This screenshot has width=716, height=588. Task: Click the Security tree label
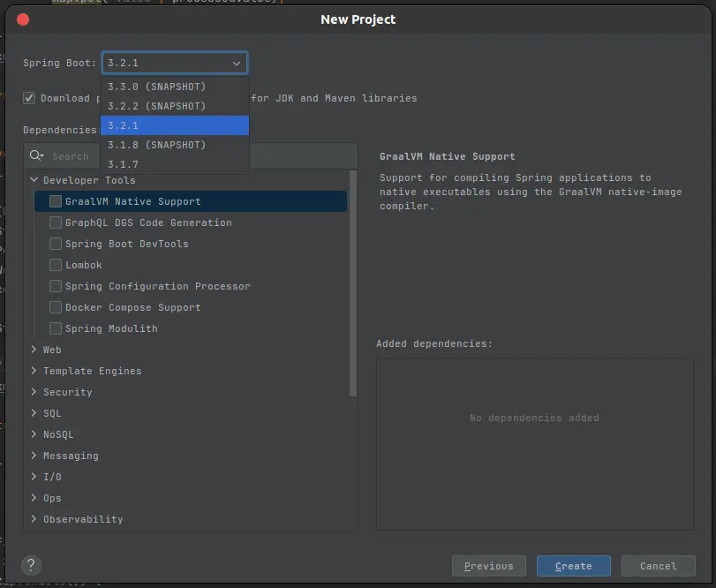68,392
